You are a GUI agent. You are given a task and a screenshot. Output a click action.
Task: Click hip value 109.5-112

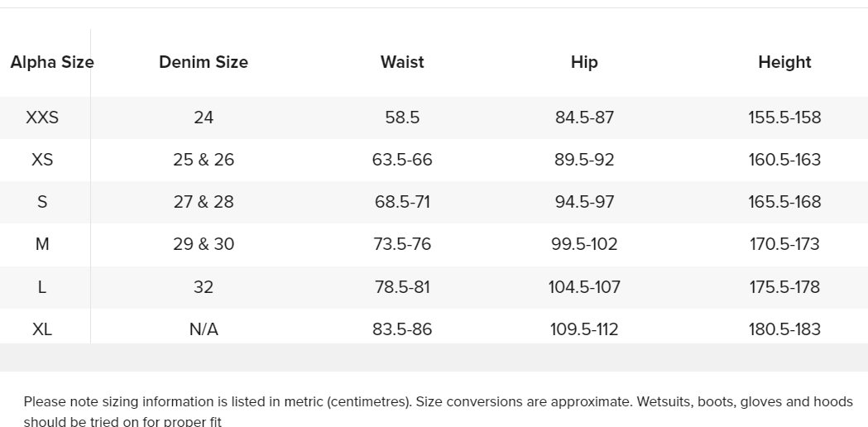pyautogui.click(x=584, y=329)
